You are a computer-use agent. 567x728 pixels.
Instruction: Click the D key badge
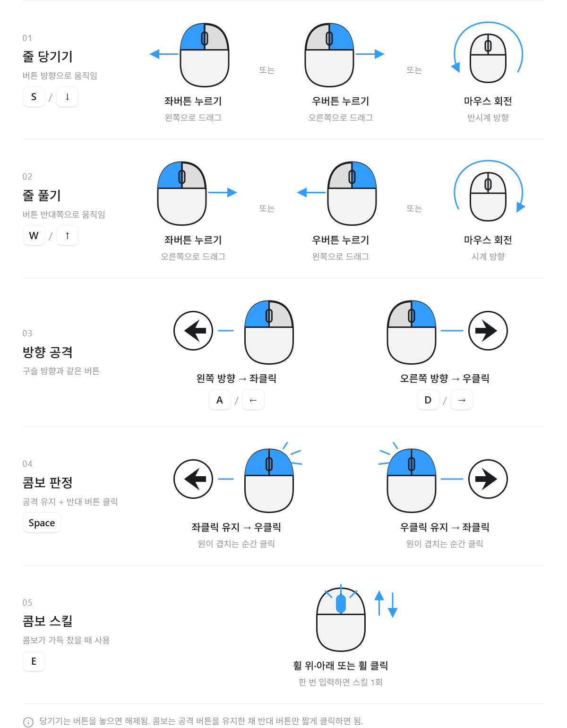(428, 400)
